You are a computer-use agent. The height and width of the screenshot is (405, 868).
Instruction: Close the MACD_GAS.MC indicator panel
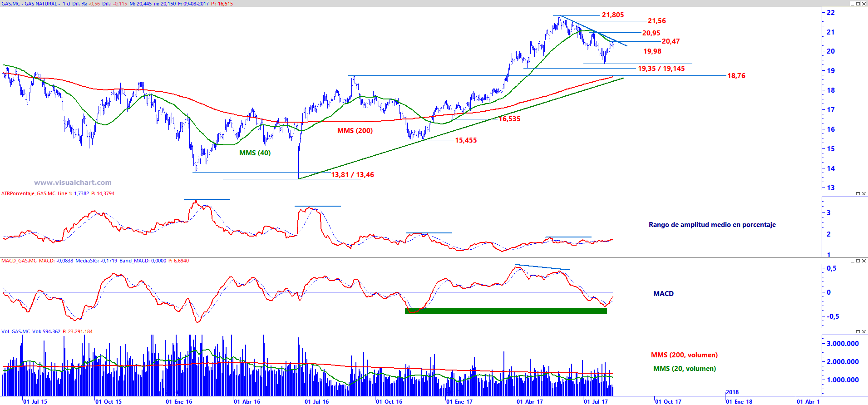click(864, 261)
